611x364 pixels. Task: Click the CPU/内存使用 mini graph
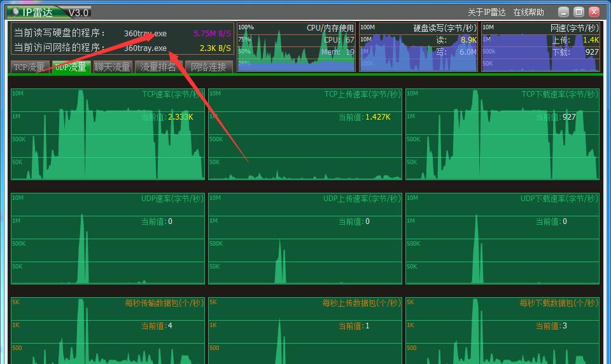click(296, 47)
